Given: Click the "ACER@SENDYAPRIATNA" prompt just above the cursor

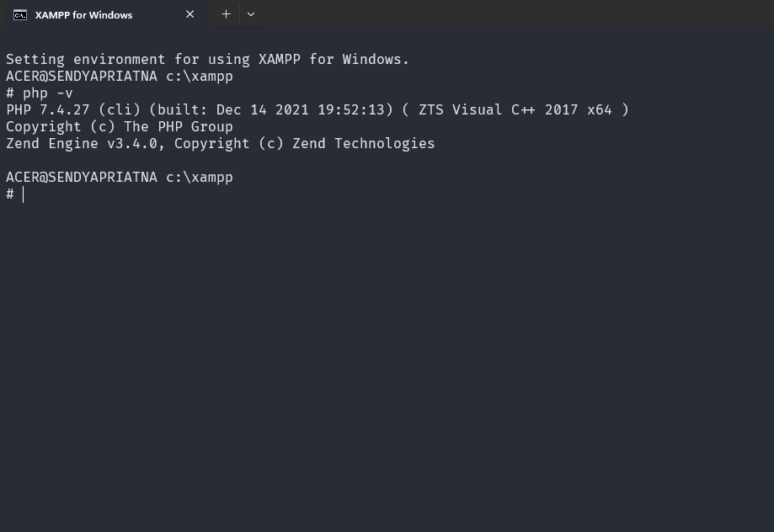Looking at the screenshot, I should [82, 178].
